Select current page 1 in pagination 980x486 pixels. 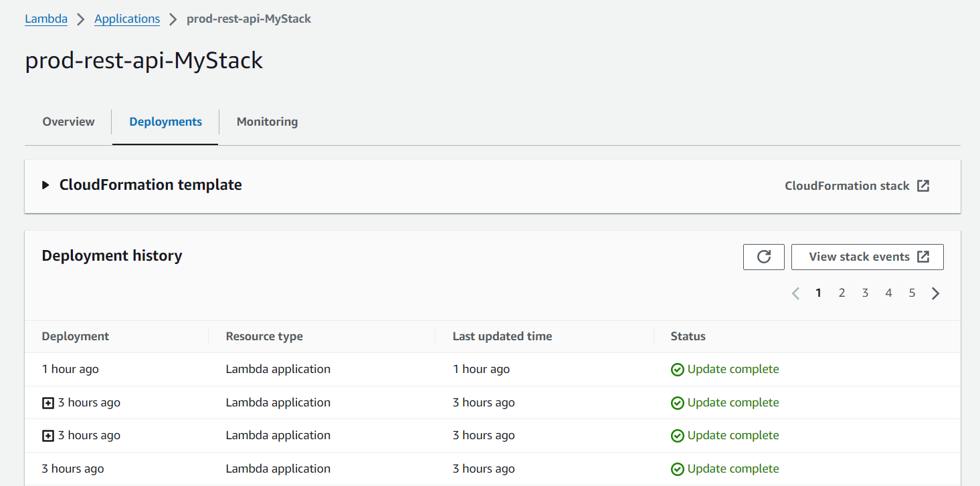coord(818,293)
